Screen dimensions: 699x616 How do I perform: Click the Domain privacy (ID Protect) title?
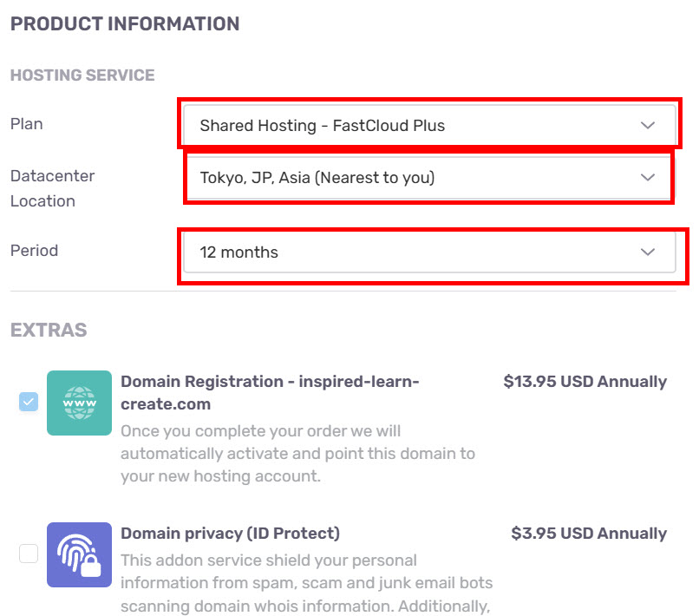click(231, 533)
